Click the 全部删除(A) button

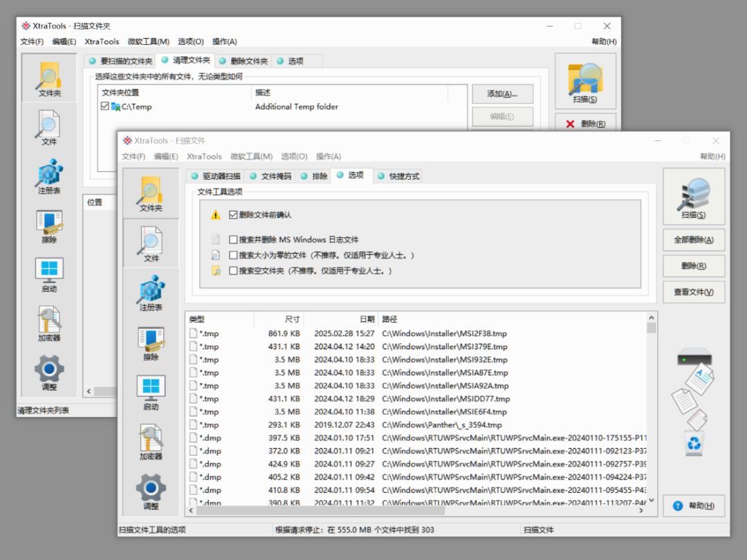click(694, 240)
